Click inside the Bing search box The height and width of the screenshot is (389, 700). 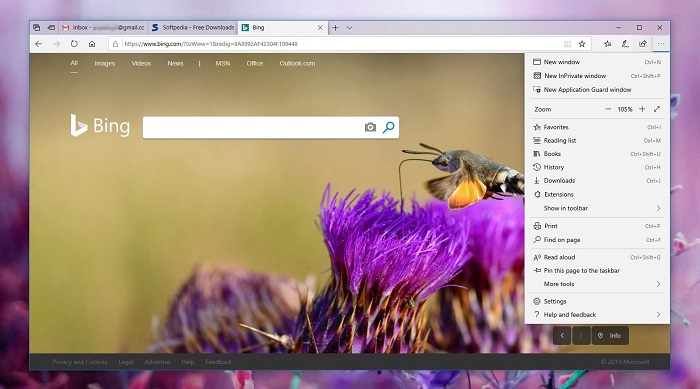tap(252, 127)
